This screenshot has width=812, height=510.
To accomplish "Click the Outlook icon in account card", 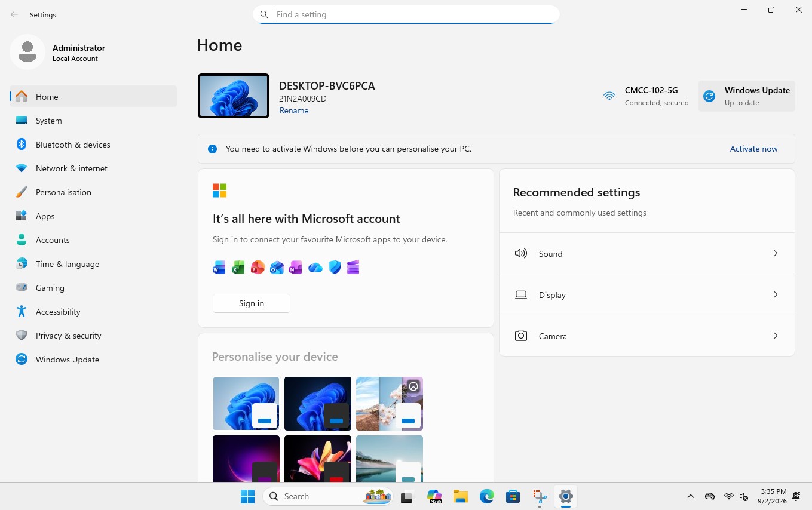I will click(x=277, y=268).
